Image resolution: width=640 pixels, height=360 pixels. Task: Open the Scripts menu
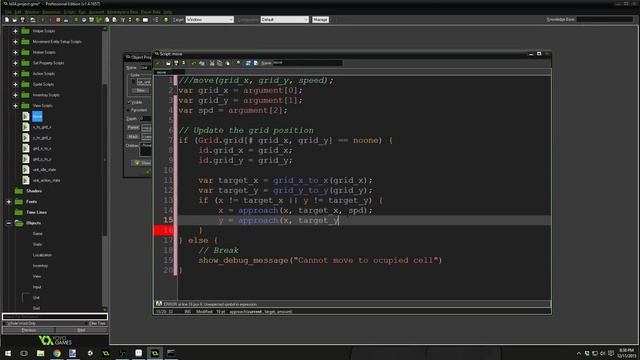coord(69,12)
